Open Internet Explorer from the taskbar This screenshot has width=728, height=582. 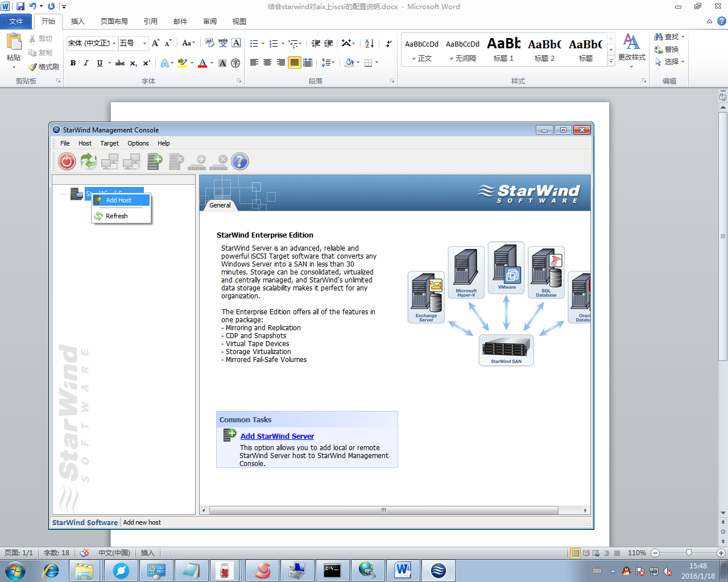point(51,570)
